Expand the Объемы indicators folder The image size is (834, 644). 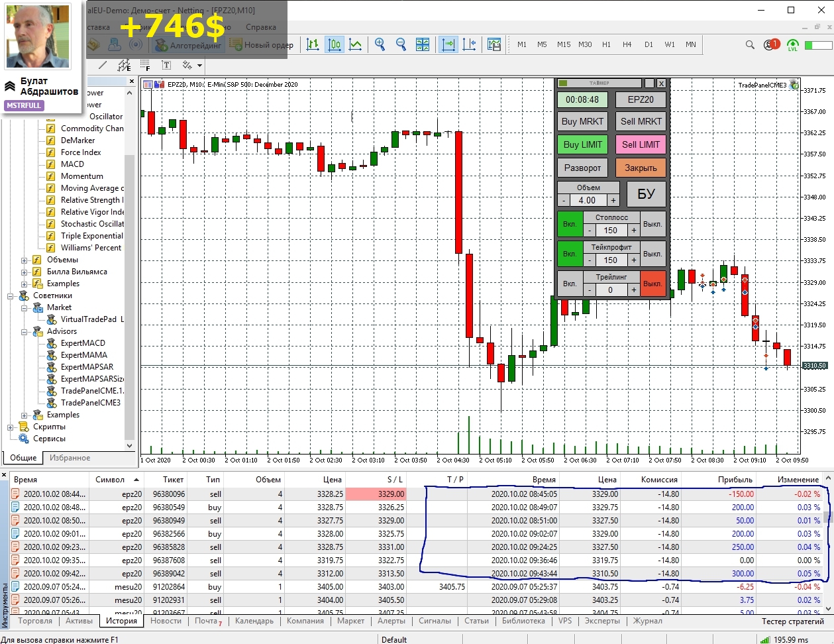click(x=25, y=260)
